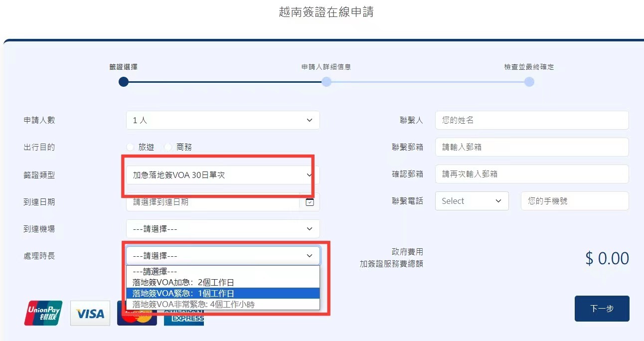Click the 聯繫人 name input field
This screenshot has width=644, height=341.
tap(531, 120)
